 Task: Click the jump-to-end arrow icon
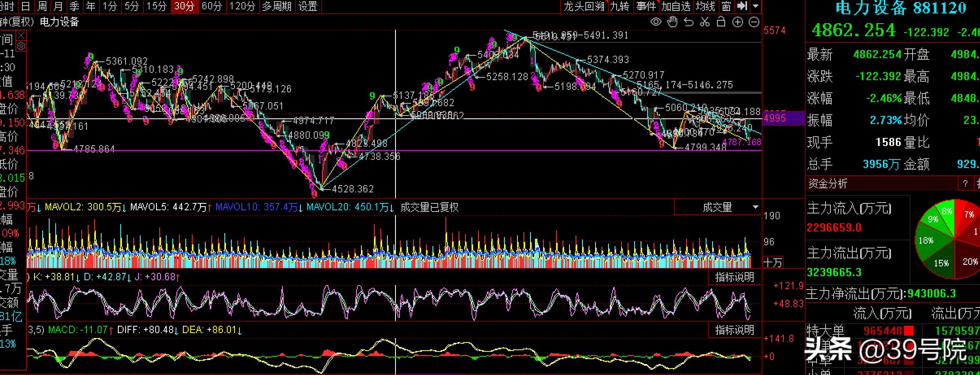[742, 6]
